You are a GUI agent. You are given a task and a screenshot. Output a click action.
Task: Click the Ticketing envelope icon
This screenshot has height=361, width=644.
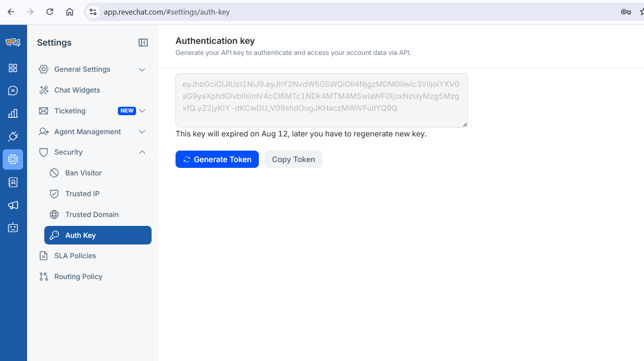43,111
